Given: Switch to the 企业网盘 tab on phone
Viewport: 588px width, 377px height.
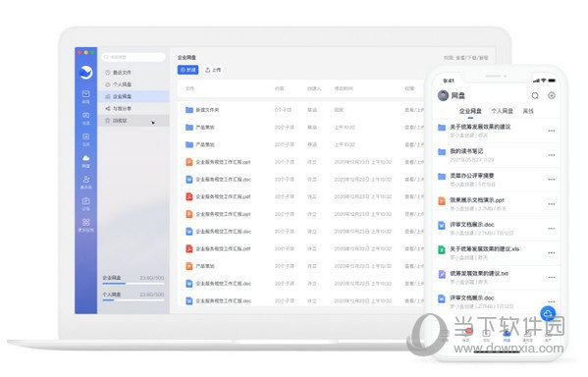Looking at the screenshot, I should [x=470, y=111].
